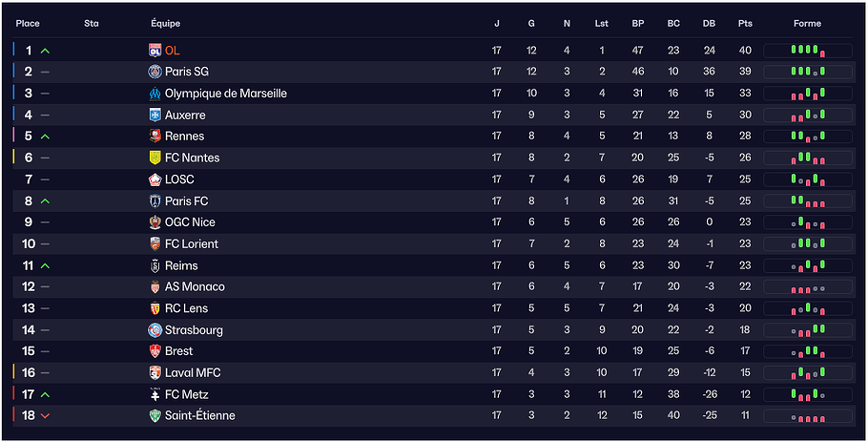The width and height of the screenshot is (868, 442).
Task: Open the OL team name link
Action: [172, 51]
